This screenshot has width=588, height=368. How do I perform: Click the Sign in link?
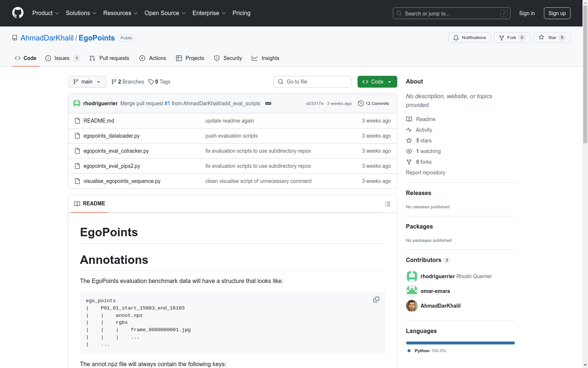(527, 13)
